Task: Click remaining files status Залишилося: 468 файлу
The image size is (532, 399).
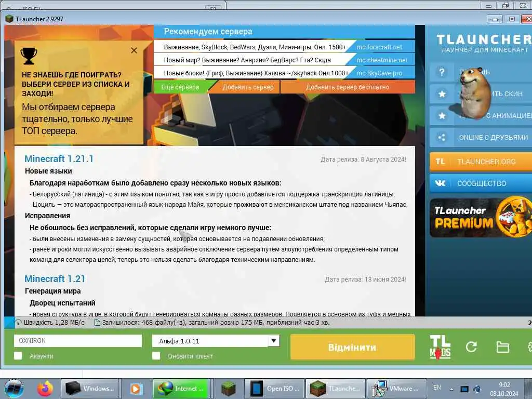Action: 212,322
